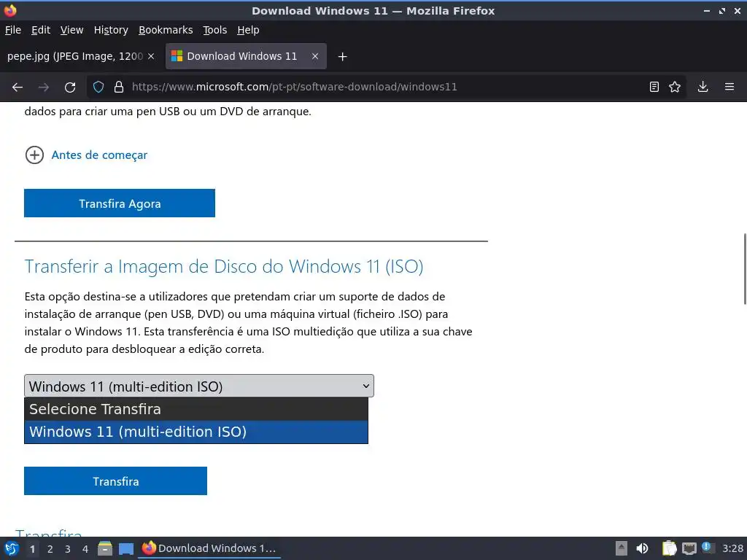Screen dimensions: 747x560
Task: Open update notifier tray icon
Action: pyautogui.click(x=708, y=548)
